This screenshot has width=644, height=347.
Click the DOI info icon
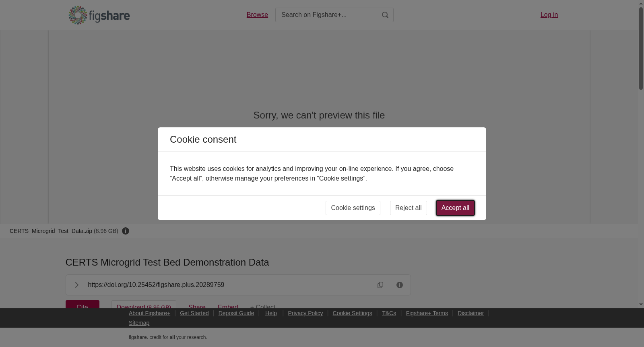pos(400,285)
